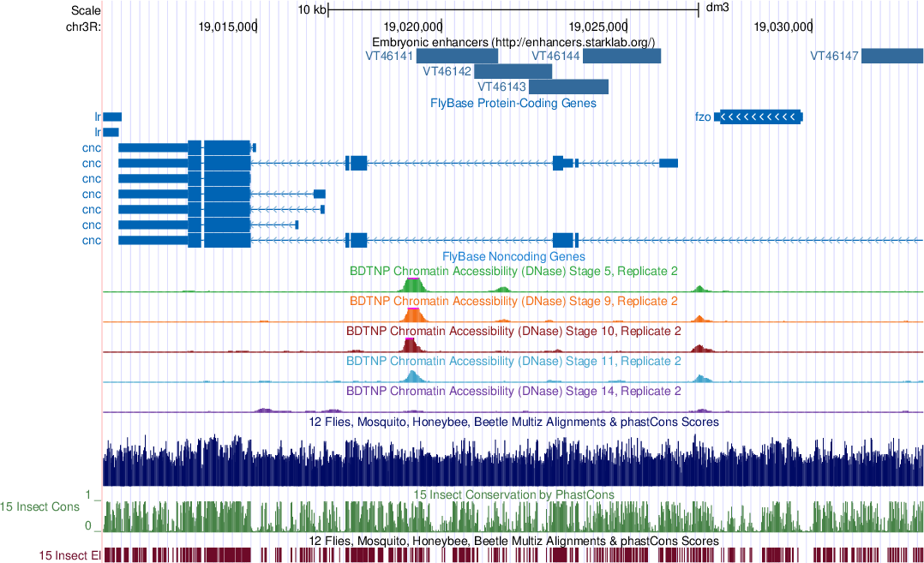
Task: Click the 19,020,000 position label
Action: (x=413, y=27)
